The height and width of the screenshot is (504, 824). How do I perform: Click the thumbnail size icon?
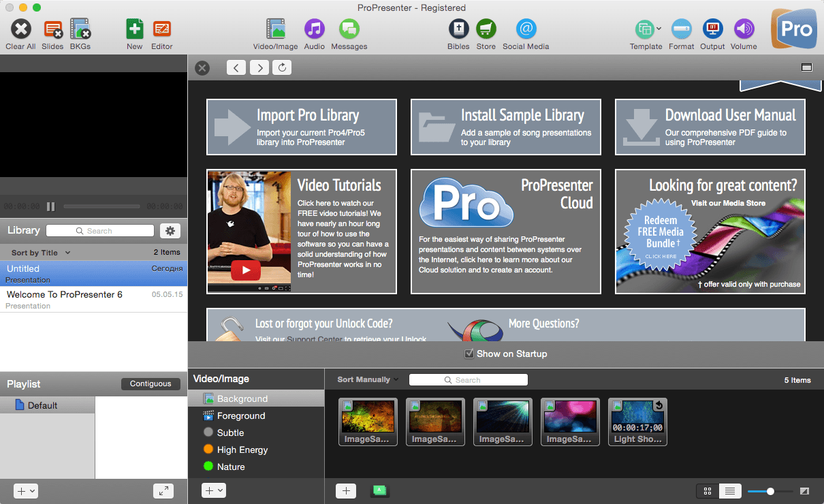coord(804,490)
